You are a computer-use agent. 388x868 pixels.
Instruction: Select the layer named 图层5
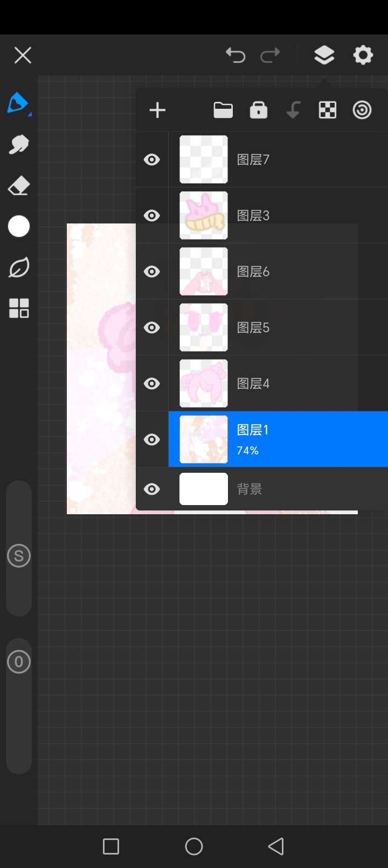[x=253, y=328]
